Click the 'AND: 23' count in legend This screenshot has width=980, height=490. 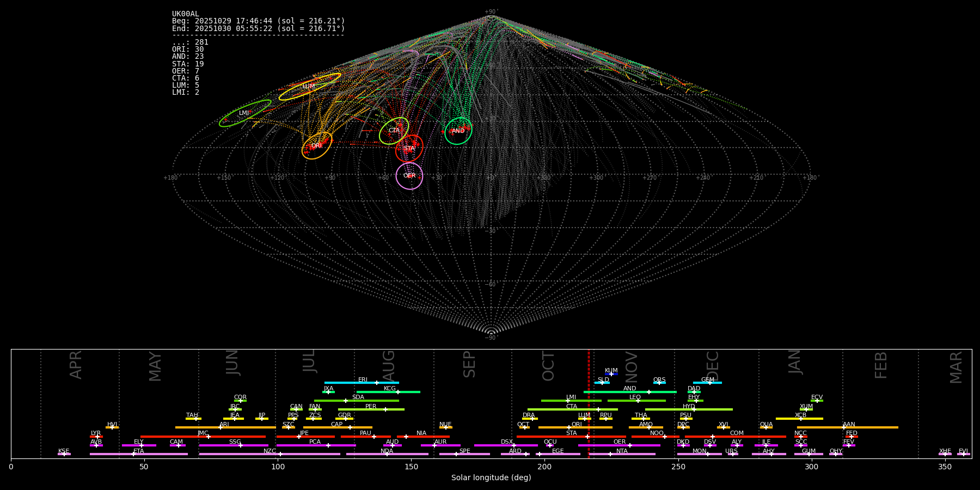pos(188,56)
